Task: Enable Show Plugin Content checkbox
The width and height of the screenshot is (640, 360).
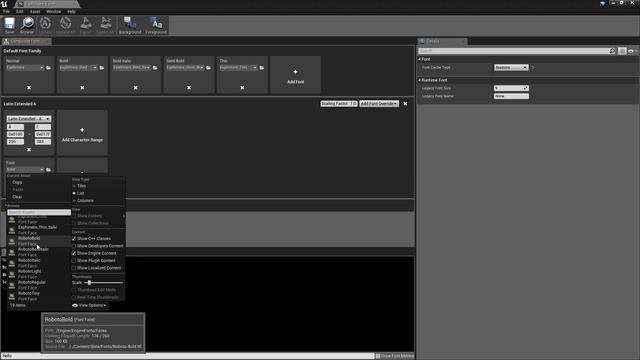Action: (x=74, y=260)
